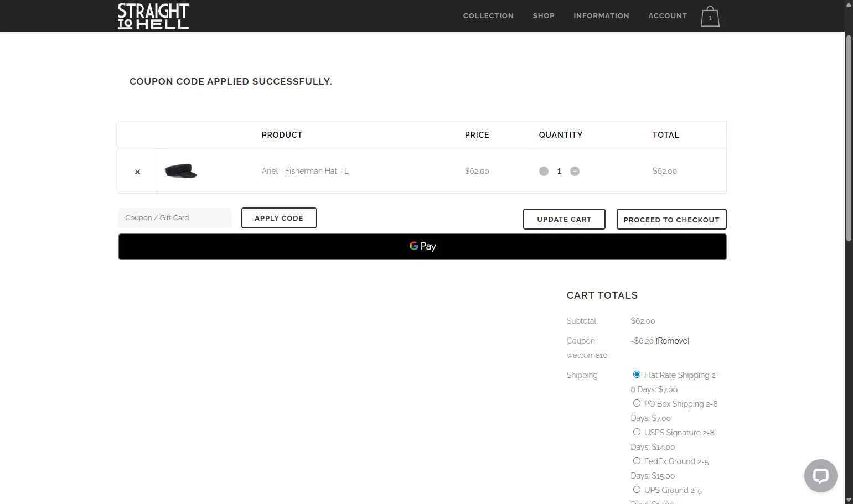Screen dimensions: 853x504
Task: Click the Update Cart button
Action: (564, 219)
